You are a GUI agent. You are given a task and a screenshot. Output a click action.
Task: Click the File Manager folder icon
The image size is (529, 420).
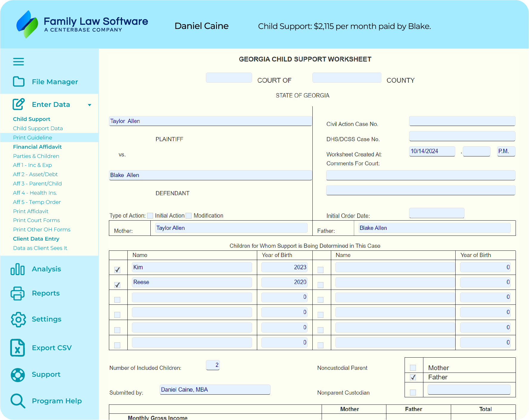(x=18, y=81)
